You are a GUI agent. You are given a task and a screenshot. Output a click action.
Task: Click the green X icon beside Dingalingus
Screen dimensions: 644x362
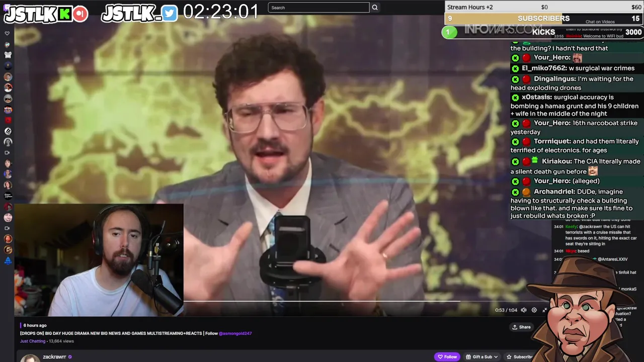(515, 79)
